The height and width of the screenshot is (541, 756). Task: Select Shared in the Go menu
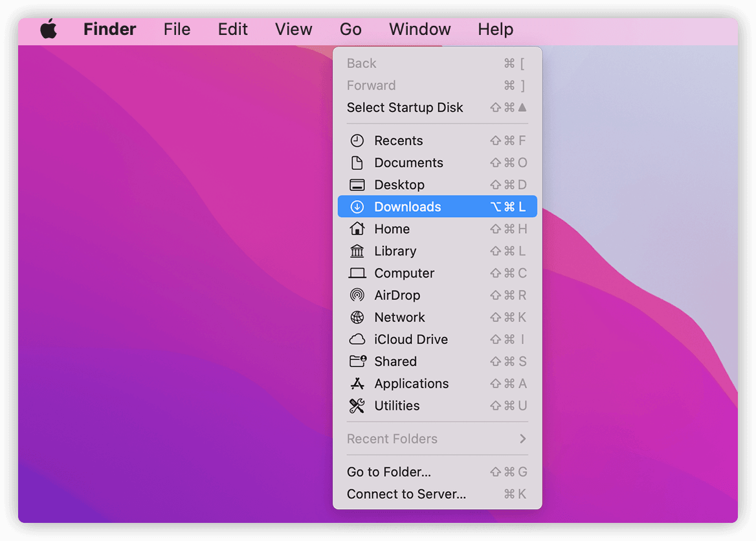[x=438, y=361]
